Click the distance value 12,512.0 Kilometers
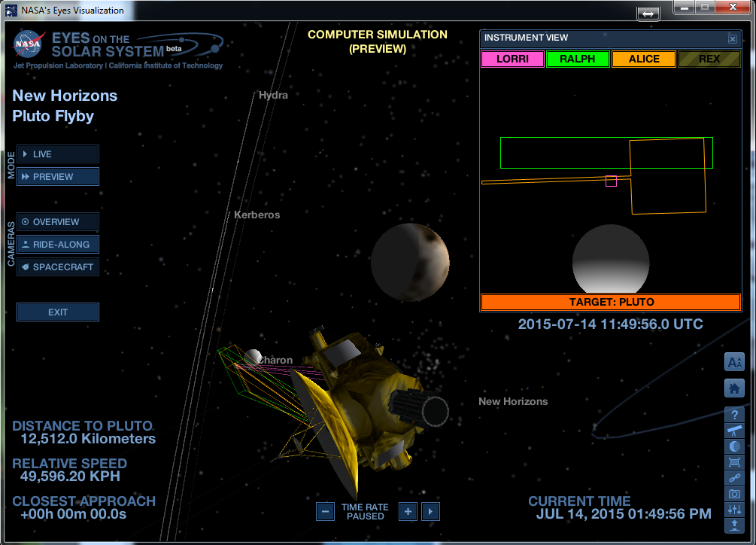The height and width of the screenshot is (545, 756). pyautogui.click(x=88, y=439)
